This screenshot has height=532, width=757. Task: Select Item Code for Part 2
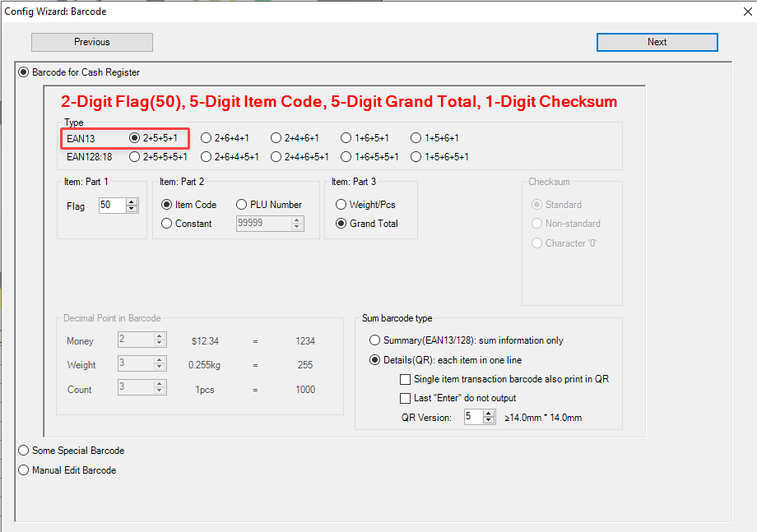(x=188, y=205)
